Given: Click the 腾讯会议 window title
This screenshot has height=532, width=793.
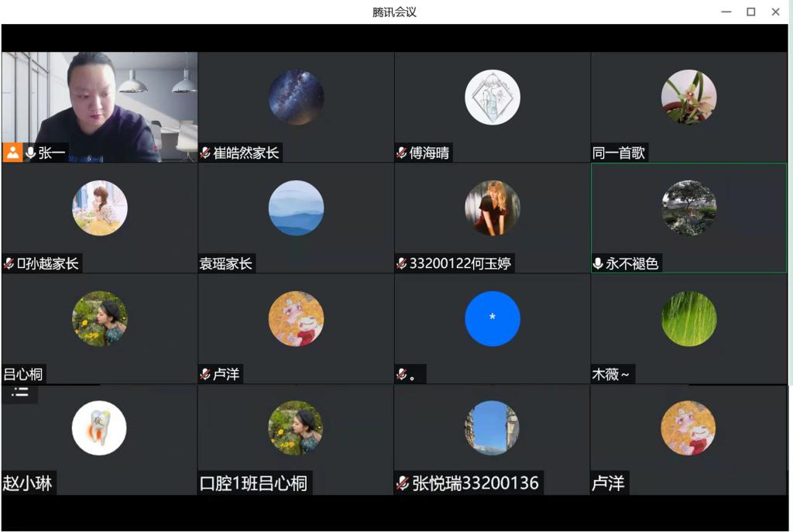Looking at the screenshot, I should [x=394, y=12].
